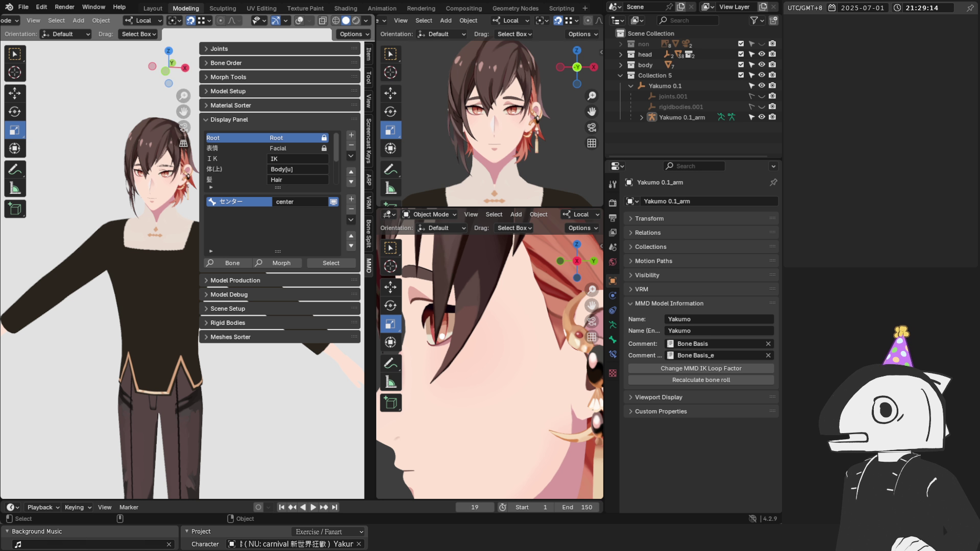Click the current frame field showing 19

pos(475,507)
